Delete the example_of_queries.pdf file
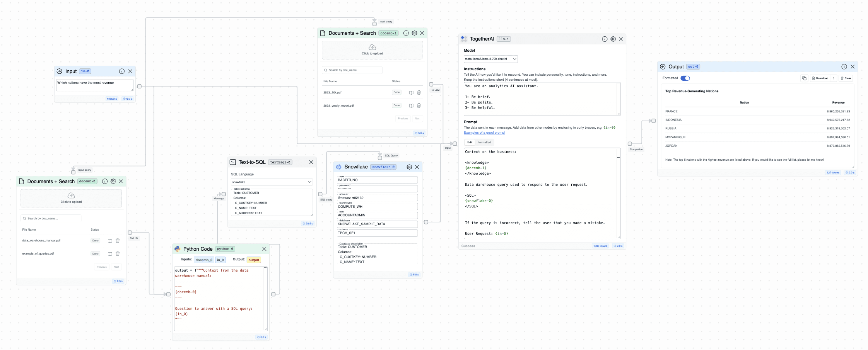 [x=118, y=254]
